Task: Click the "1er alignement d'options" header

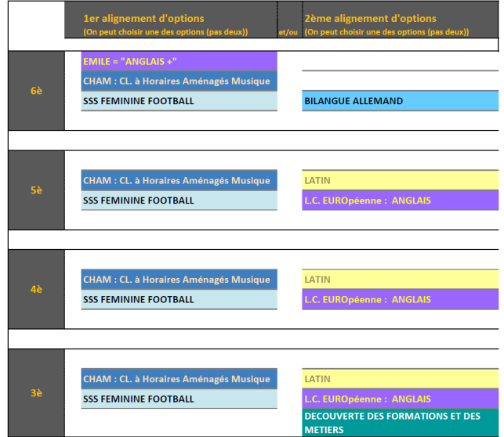Action: click(143, 19)
